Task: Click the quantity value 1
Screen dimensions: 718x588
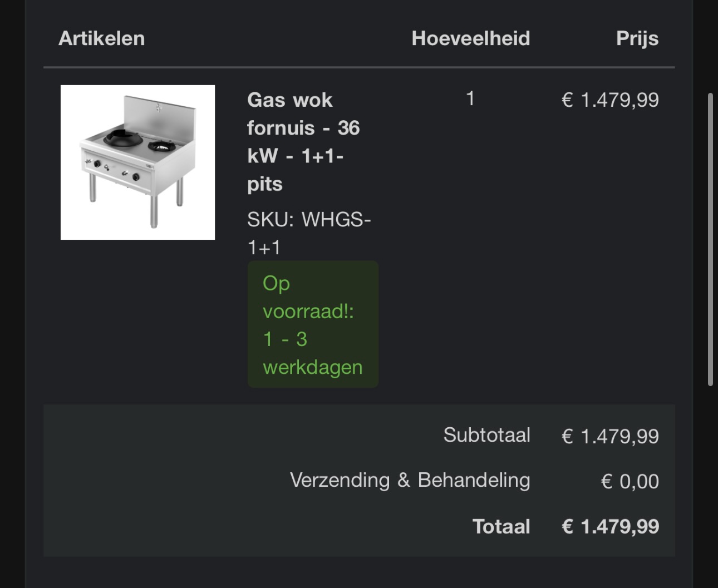Action: pos(470,99)
